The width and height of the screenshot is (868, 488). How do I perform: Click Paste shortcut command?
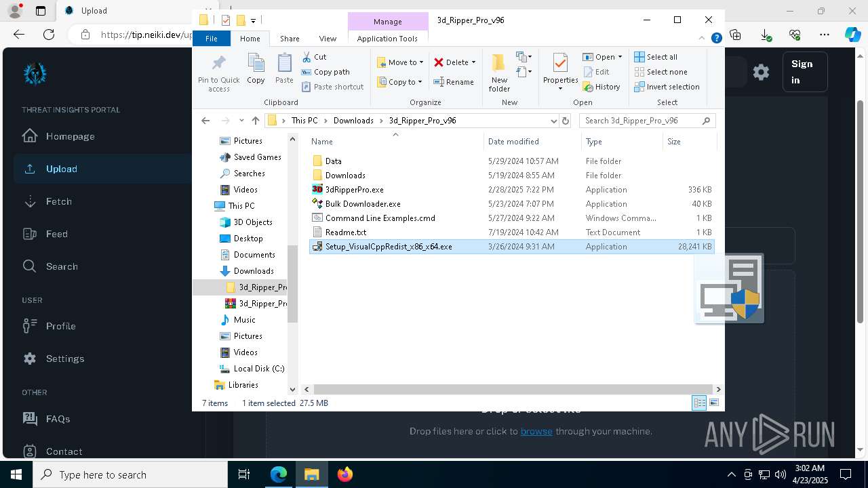[332, 87]
